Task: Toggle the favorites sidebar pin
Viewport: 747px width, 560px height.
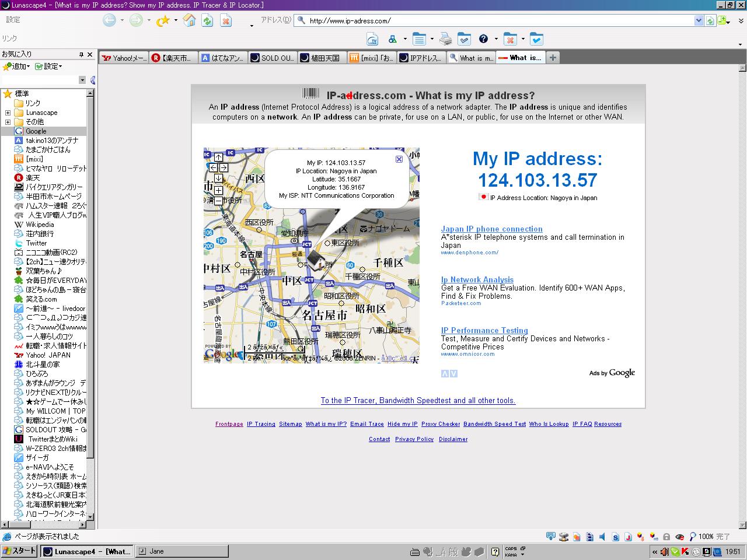Action: click(81, 54)
